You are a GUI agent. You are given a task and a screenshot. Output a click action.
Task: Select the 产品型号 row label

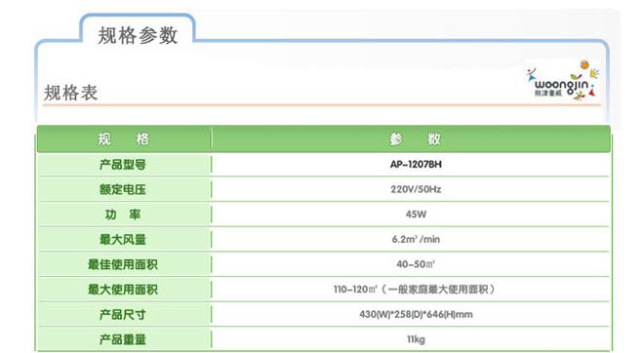tap(123, 165)
